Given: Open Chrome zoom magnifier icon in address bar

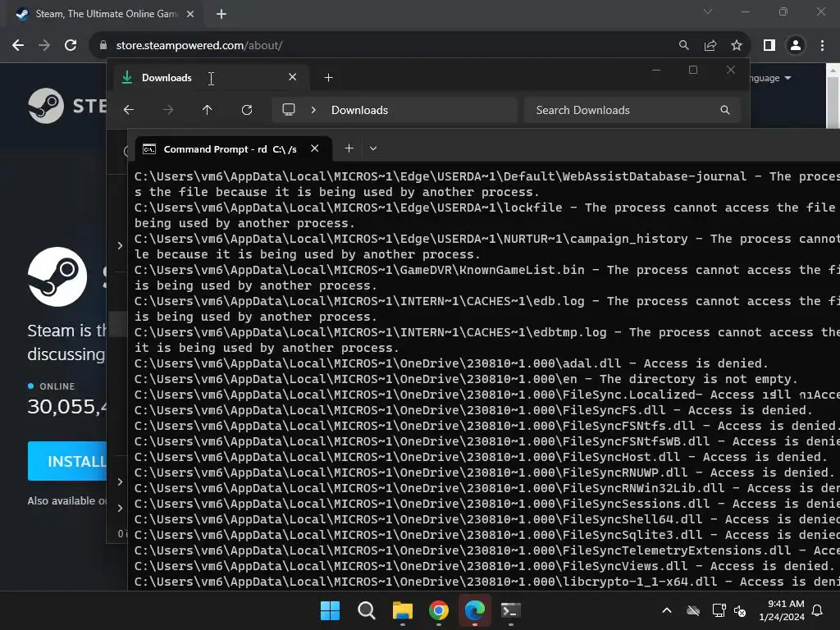Looking at the screenshot, I should (x=683, y=46).
